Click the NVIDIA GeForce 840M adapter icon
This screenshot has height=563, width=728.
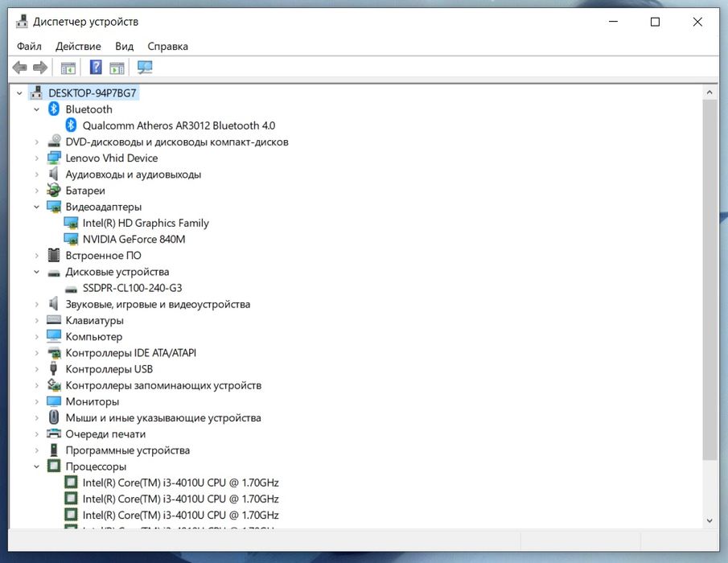tap(71, 239)
